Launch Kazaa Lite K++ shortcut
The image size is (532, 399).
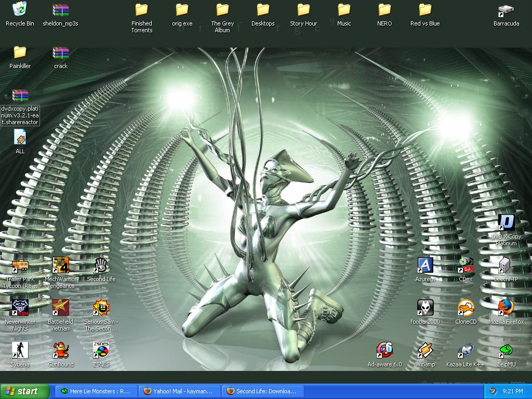465,351
